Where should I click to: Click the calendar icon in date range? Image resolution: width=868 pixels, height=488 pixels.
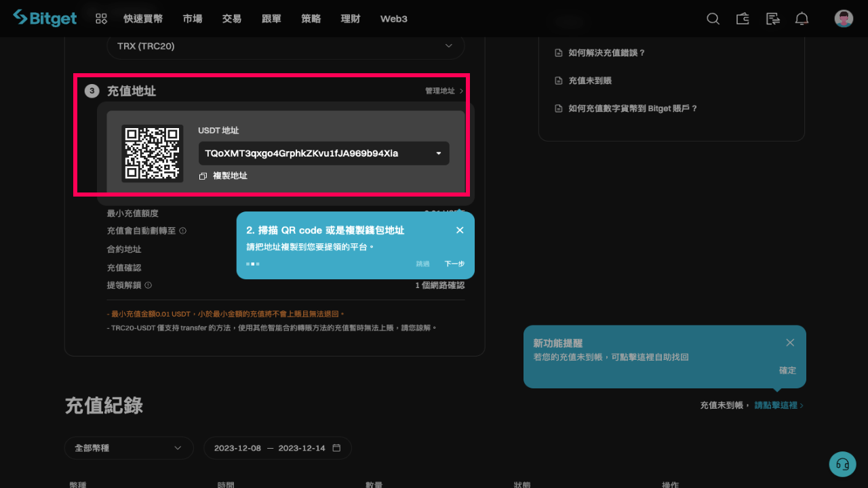tap(336, 448)
